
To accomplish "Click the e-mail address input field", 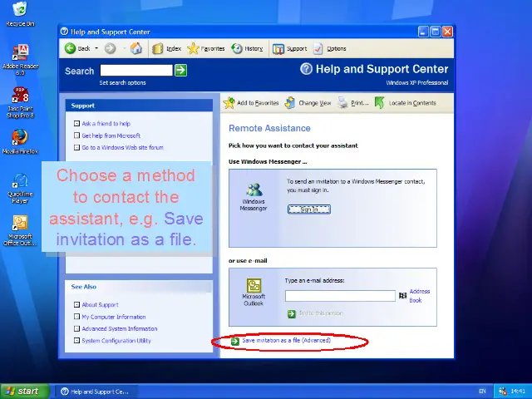I will coord(340,296).
